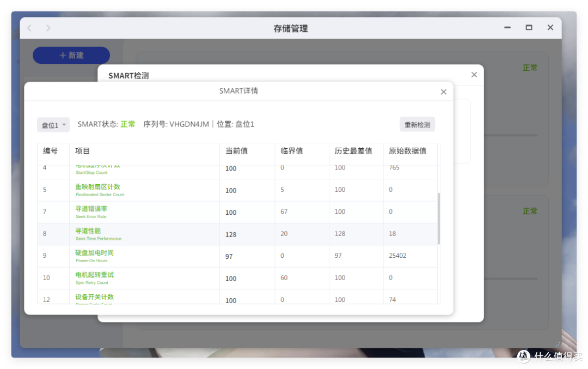Select the 电机起转重试 item

click(x=94, y=275)
